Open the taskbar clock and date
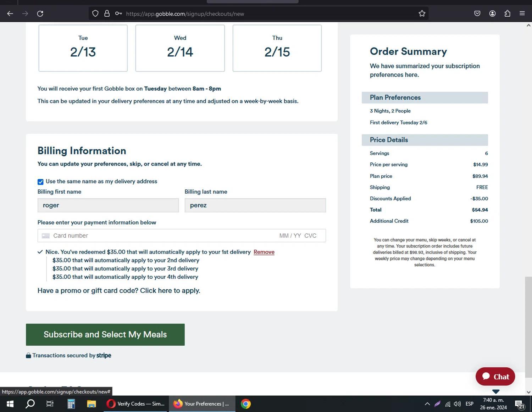 tap(493, 404)
